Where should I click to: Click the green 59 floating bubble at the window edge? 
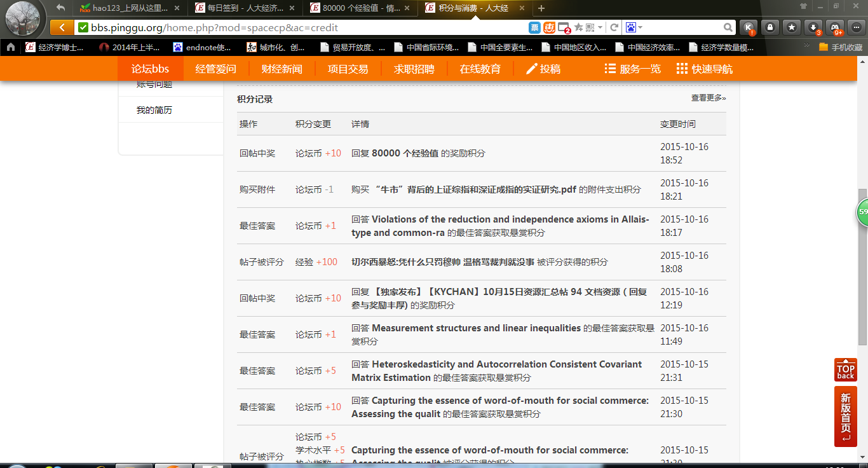coord(862,212)
